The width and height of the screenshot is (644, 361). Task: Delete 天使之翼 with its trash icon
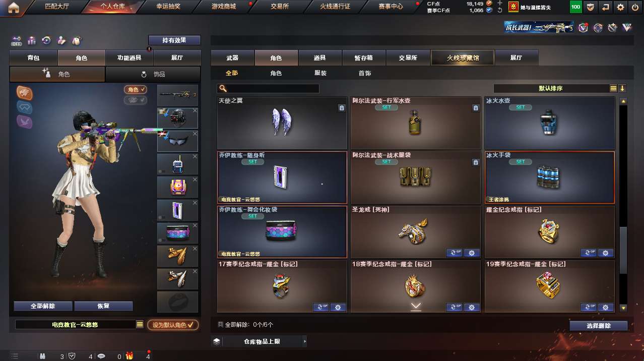[x=342, y=108]
